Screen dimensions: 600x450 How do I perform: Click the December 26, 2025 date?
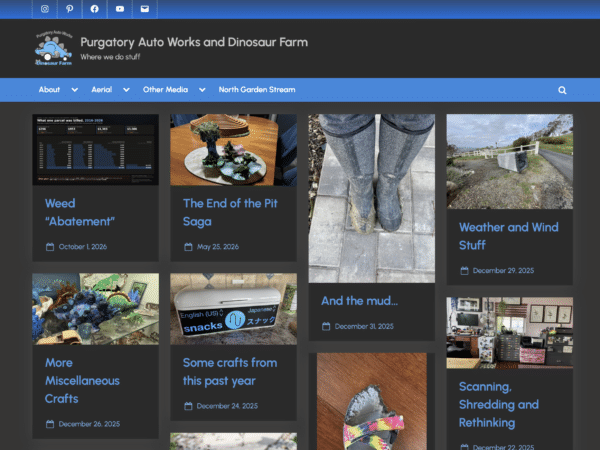click(89, 424)
